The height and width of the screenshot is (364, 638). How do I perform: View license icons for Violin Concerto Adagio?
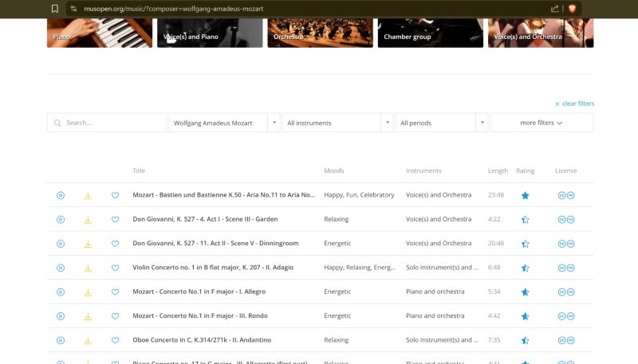(x=566, y=268)
